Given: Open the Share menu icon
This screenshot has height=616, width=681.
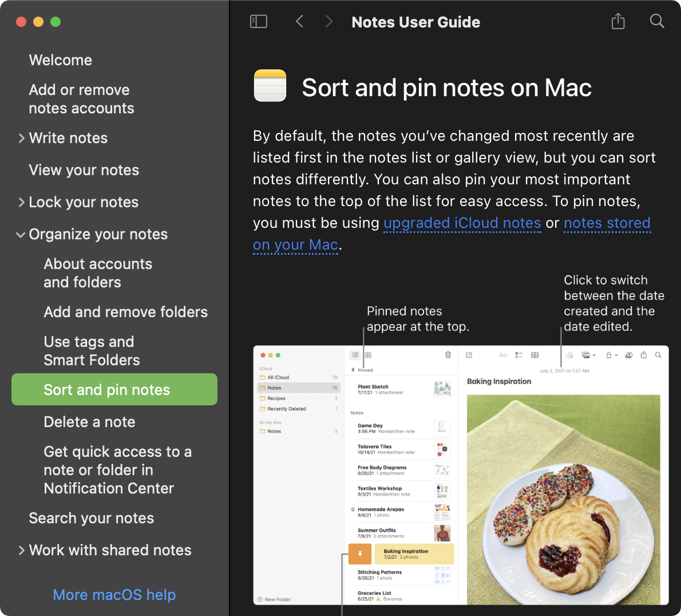Looking at the screenshot, I should [x=618, y=21].
